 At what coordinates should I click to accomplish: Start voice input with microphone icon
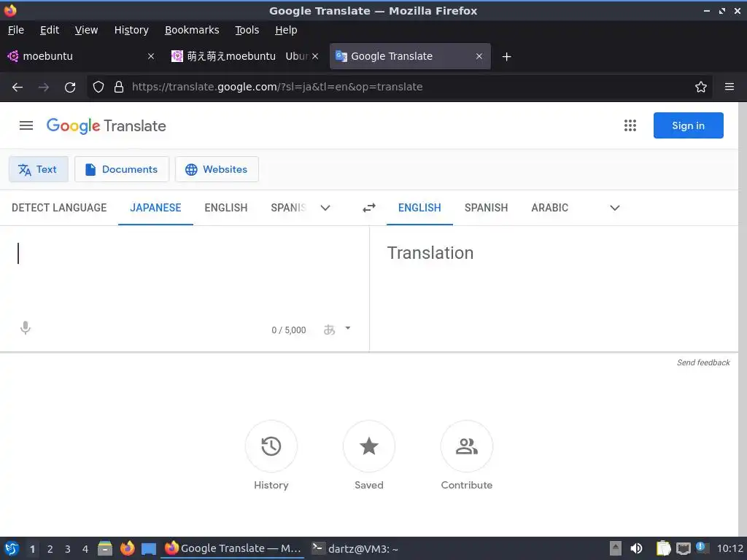pyautogui.click(x=26, y=327)
